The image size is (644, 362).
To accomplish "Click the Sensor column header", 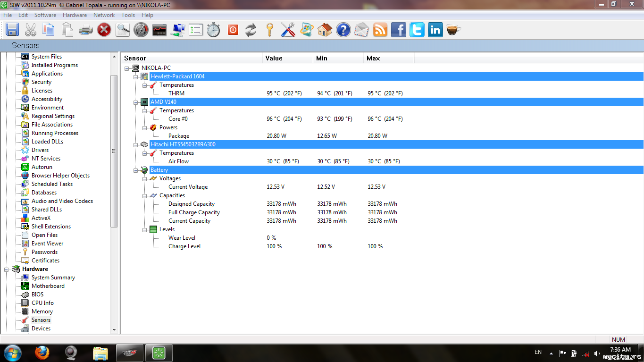I will click(x=192, y=58).
